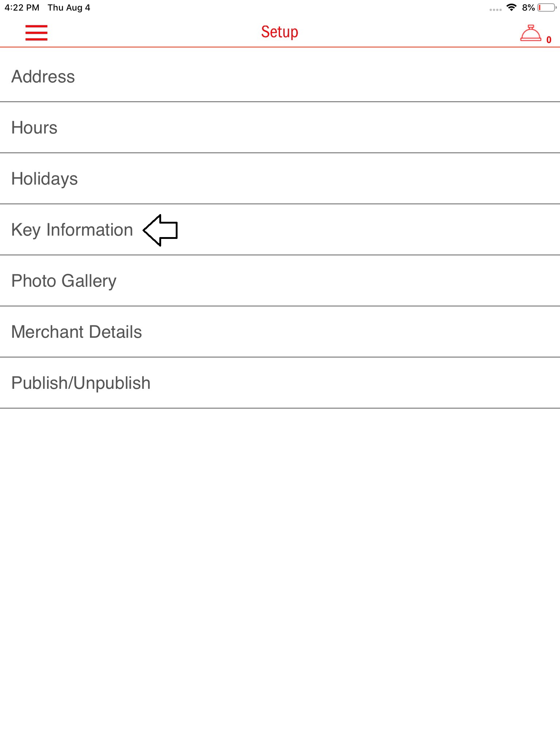Open the Address setup section
The width and height of the screenshot is (560, 747).
pyautogui.click(x=43, y=77)
